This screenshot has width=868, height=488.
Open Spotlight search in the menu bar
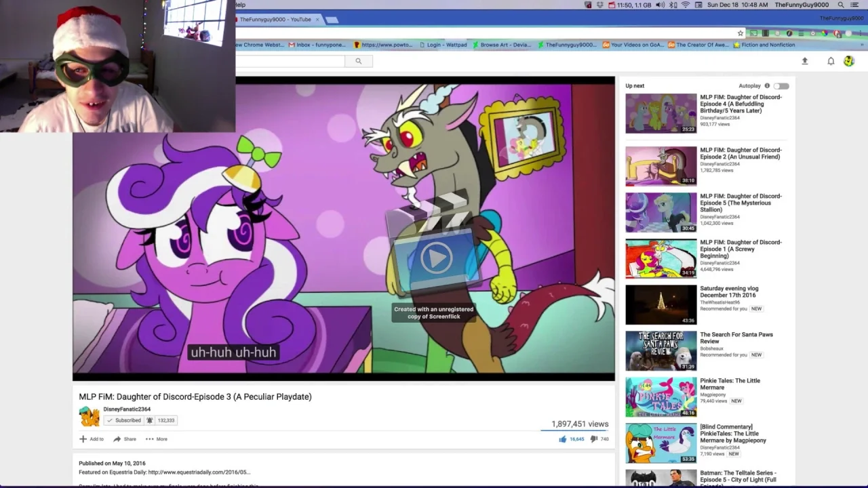[x=841, y=5]
